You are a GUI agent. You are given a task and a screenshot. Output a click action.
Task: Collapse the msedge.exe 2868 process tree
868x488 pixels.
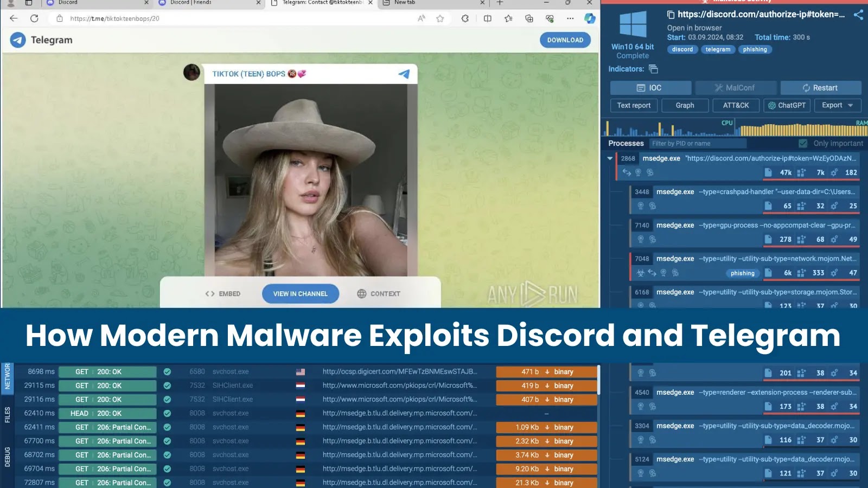tap(610, 158)
